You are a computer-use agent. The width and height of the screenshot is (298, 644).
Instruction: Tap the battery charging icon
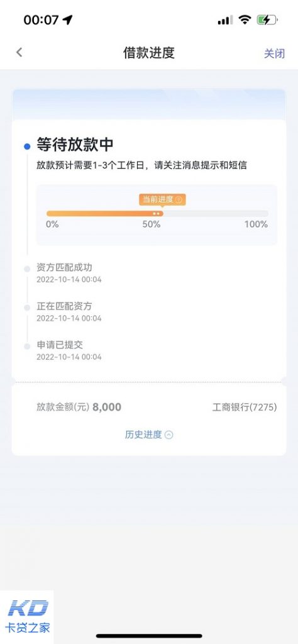coord(267,19)
